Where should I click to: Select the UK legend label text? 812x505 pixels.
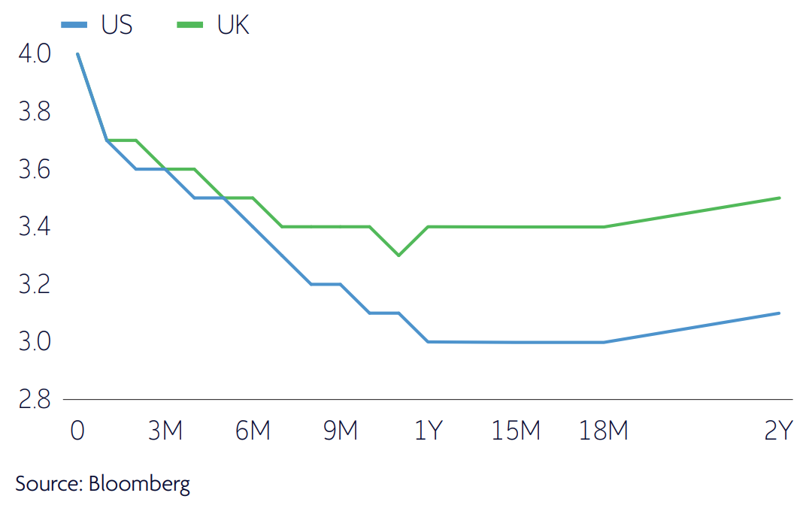(x=233, y=25)
